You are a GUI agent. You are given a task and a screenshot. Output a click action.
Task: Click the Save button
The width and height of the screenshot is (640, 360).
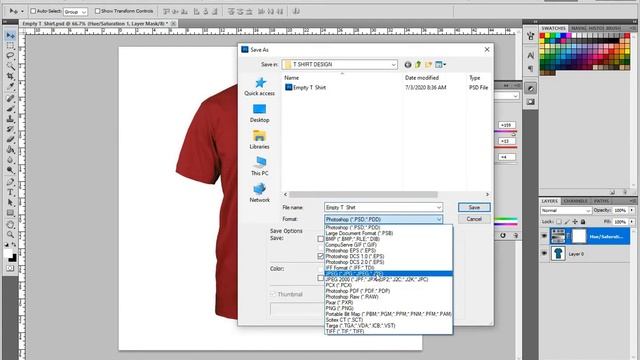(x=474, y=207)
